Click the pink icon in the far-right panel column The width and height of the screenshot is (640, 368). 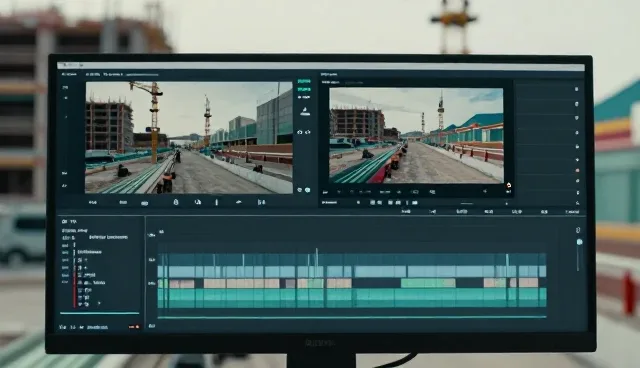click(x=577, y=170)
